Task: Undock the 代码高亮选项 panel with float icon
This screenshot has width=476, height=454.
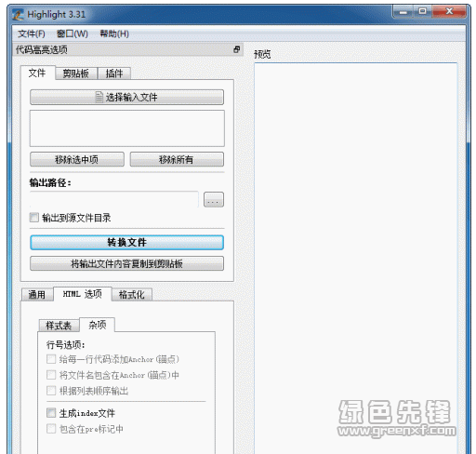Action: pyautogui.click(x=237, y=49)
